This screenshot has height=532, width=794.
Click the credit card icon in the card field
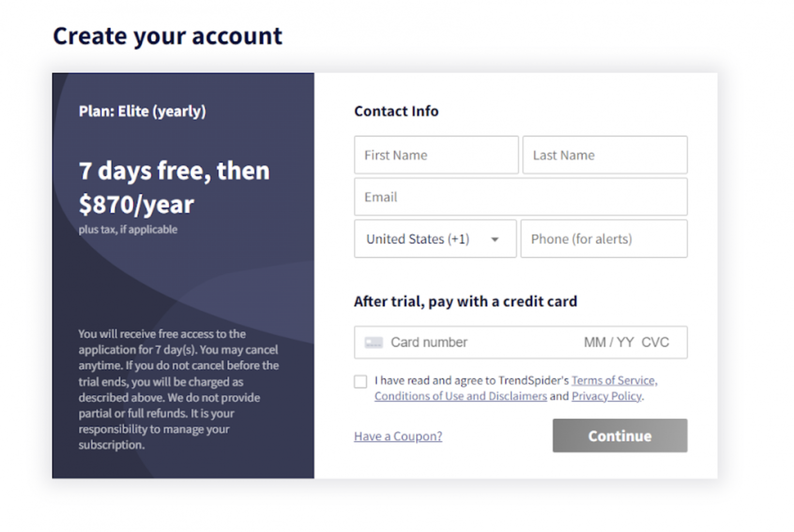coord(373,342)
